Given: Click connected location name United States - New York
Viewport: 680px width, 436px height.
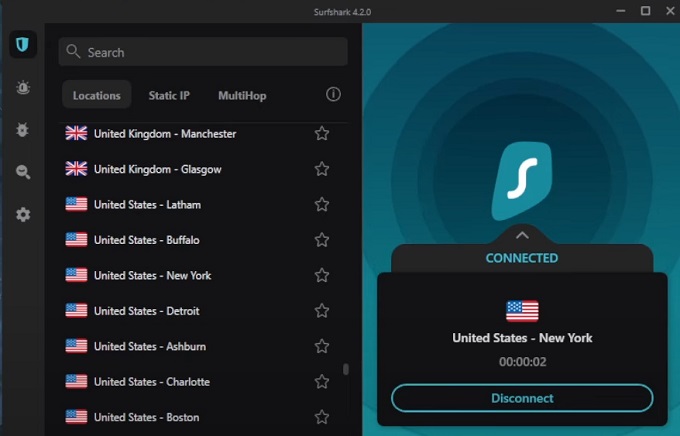Looking at the screenshot, I should [522, 338].
